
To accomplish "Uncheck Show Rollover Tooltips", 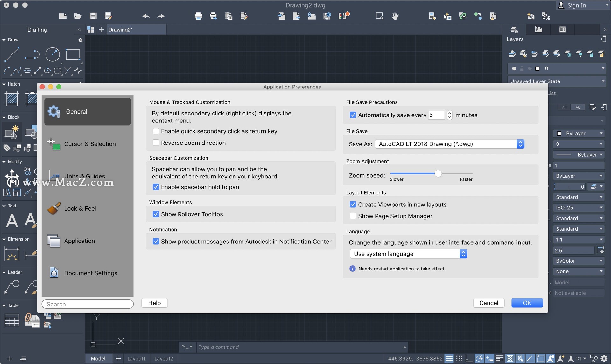I will click(156, 214).
